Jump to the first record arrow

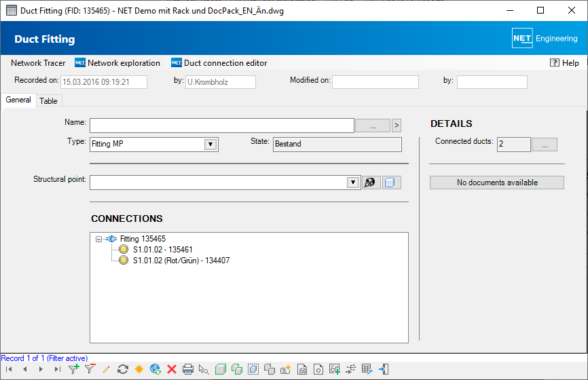tap(9, 369)
